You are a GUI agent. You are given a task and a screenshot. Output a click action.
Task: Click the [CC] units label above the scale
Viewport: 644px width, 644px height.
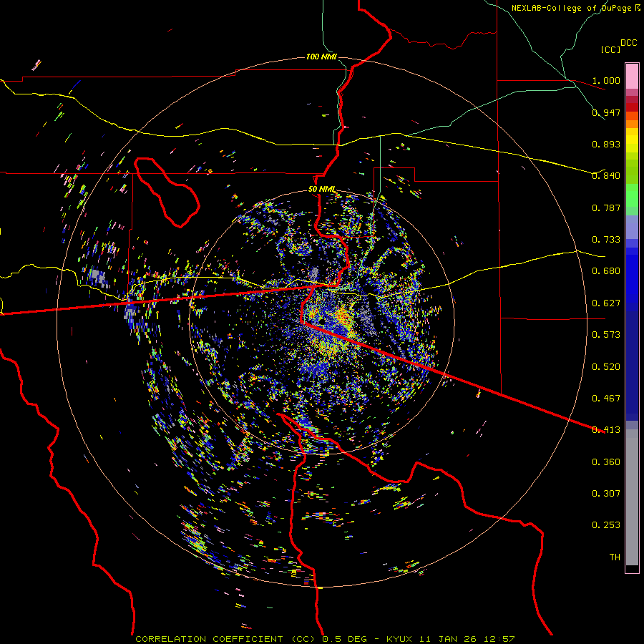pos(610,49)
